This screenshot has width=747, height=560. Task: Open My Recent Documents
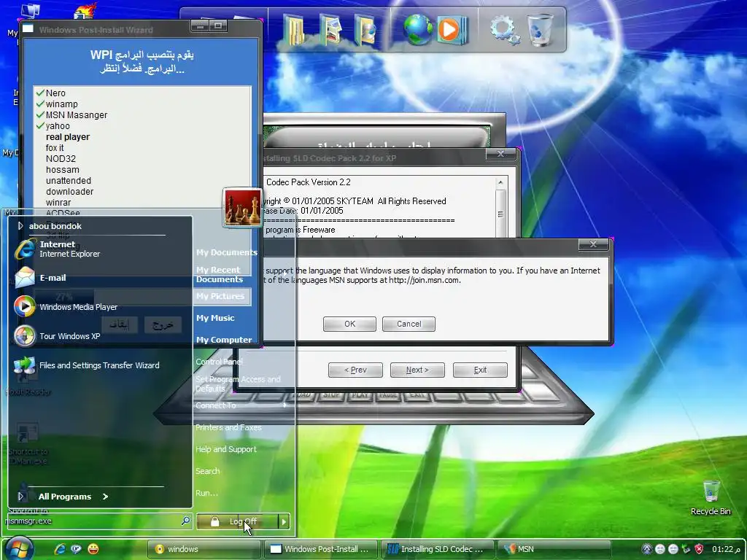tap(220, 274)
